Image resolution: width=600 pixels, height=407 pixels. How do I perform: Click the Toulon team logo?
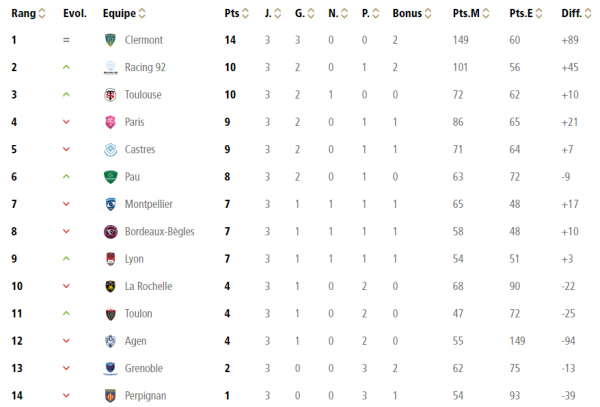[111, 314]
